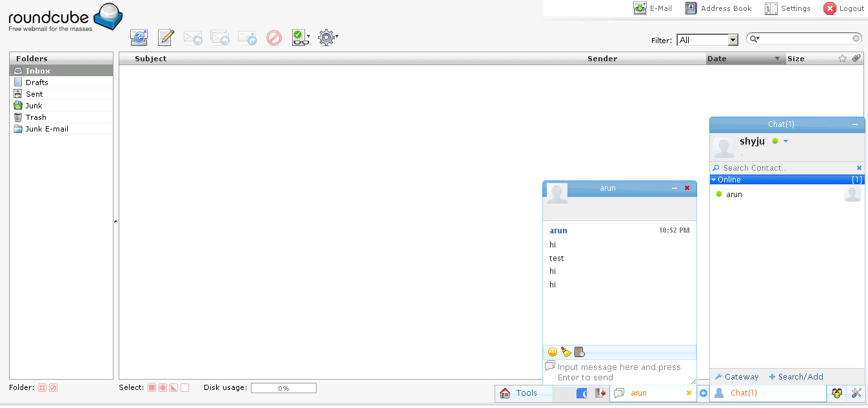The height and width of the screenshot is (408, 868).
Task: Open the Trash folder
Action: (x=61, y=117)
